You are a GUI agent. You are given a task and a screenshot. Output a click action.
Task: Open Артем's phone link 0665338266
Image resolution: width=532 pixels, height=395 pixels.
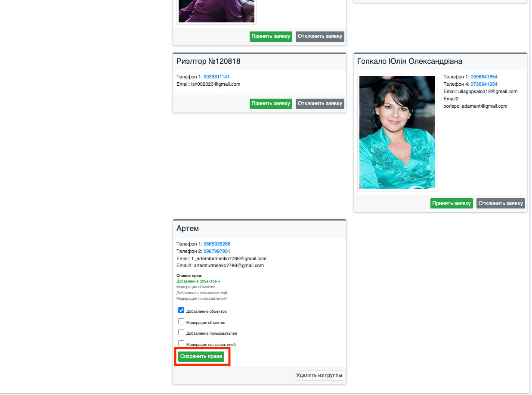click(x=217, y=244)
